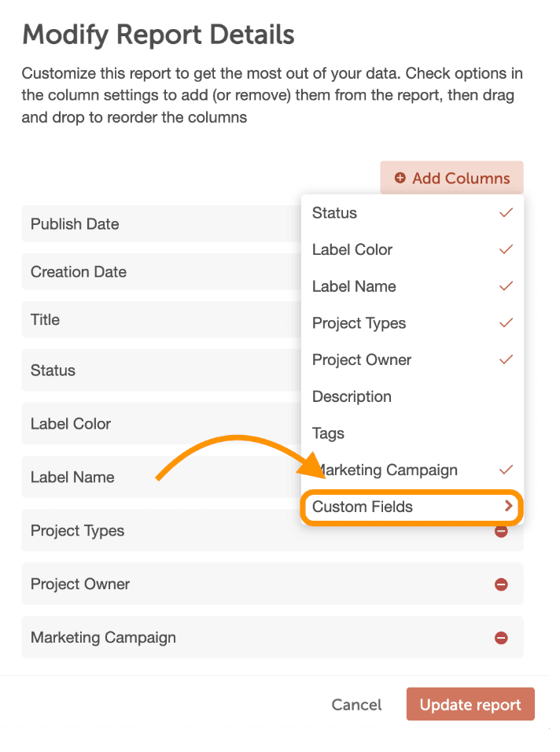Uncheck the Label Color checkmark in dropdown

[x=507, y=249]
